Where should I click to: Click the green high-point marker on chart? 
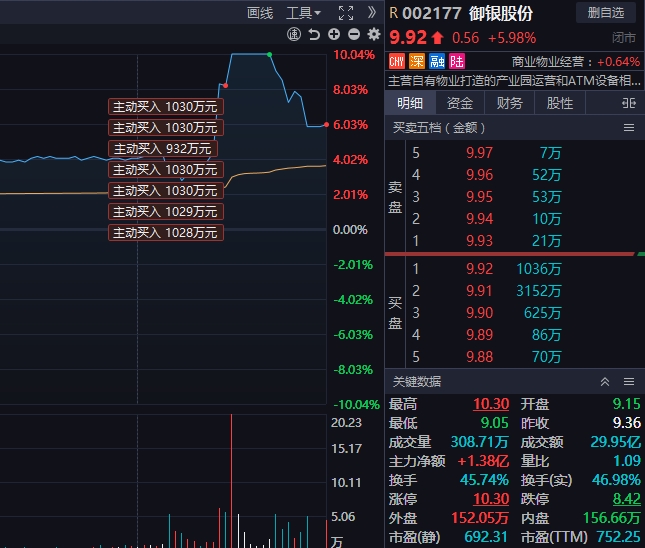tap(269, 54)
